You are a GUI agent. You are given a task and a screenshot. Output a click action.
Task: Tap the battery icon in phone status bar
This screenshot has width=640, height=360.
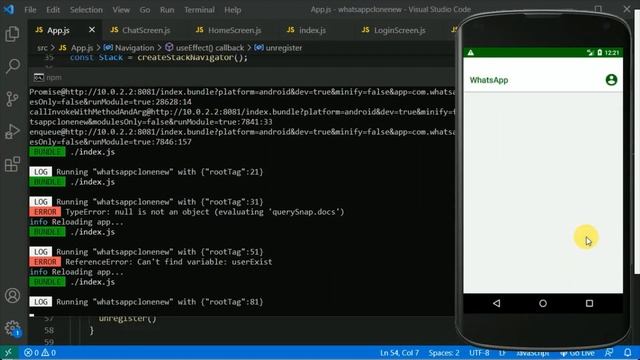pos(600,52)
